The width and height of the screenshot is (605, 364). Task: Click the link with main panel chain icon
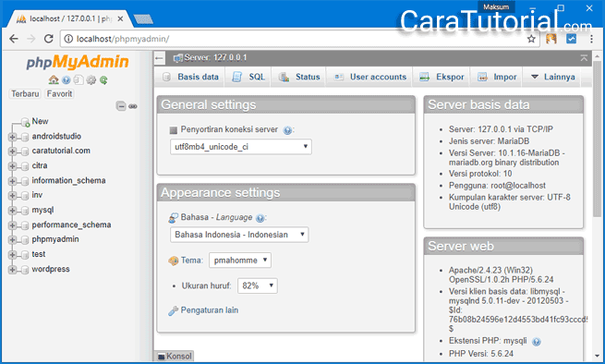coord(133,106)
